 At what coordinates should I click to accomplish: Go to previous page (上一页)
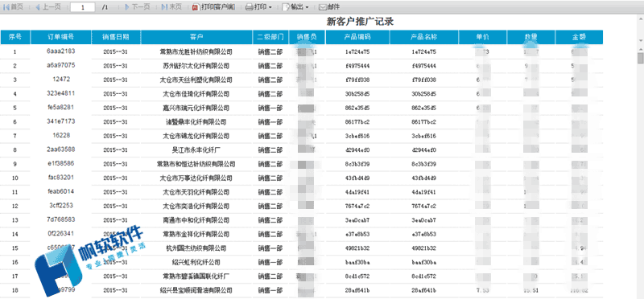pos(47,7)
